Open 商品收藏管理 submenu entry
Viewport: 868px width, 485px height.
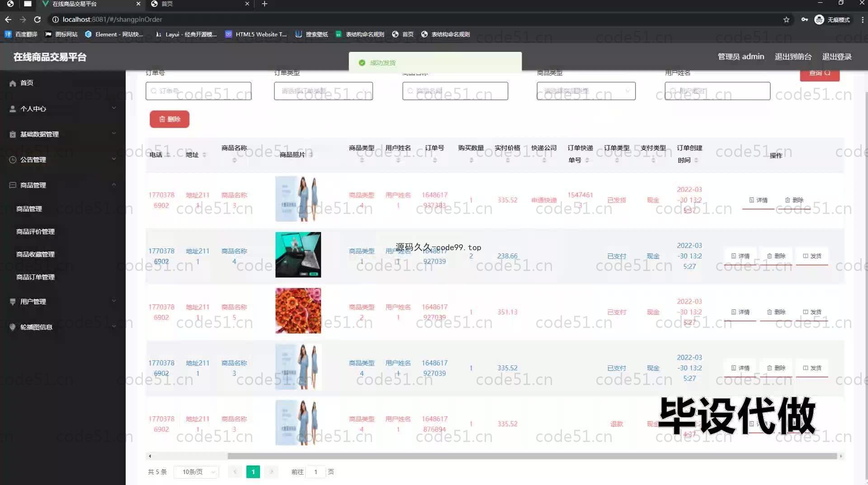point(35,254)
